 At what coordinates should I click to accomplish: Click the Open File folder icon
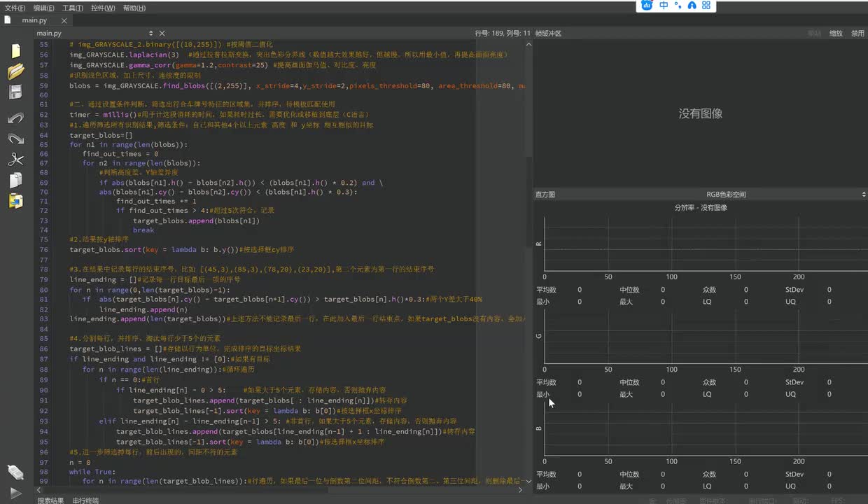coord(15,71)
